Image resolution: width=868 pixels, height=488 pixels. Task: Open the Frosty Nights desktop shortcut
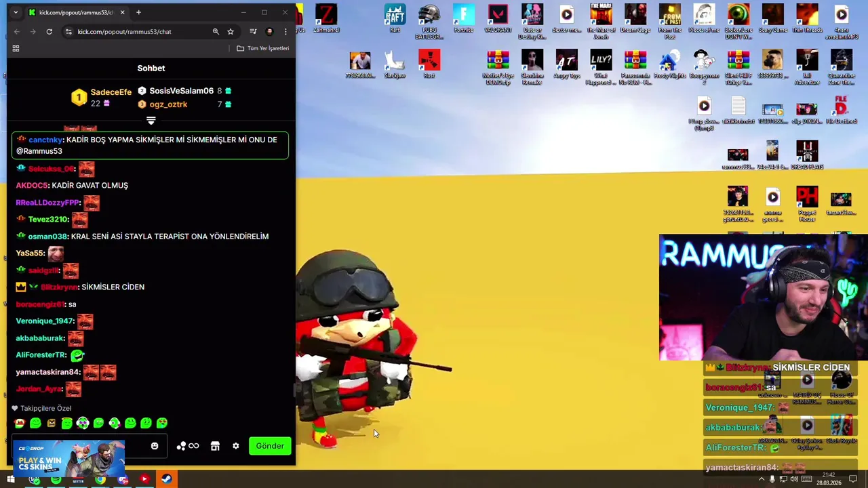coord(670,64)
